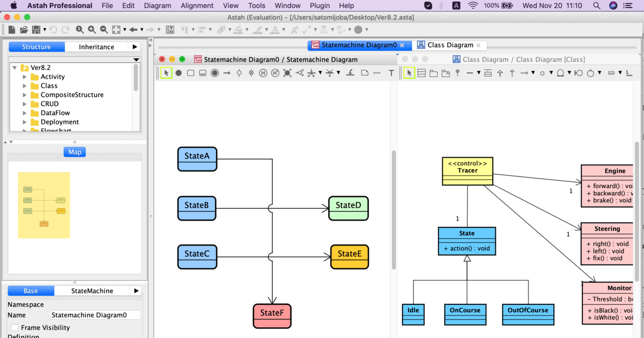Open the Diagram menu
The height and width of the screenshot is (338, 644).
click(x=157, y=5)
